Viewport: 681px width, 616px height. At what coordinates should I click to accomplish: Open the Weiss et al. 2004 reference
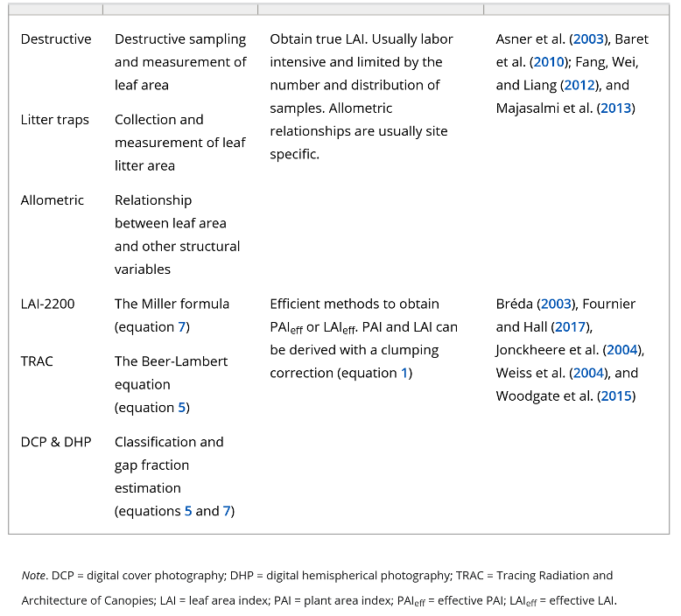(586, 373)
